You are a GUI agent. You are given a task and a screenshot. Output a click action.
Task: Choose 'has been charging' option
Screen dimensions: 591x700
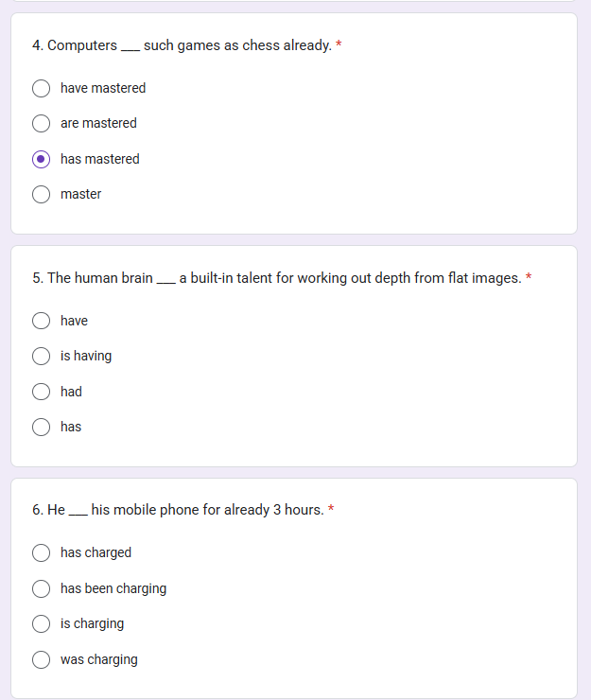coord(42,588)
